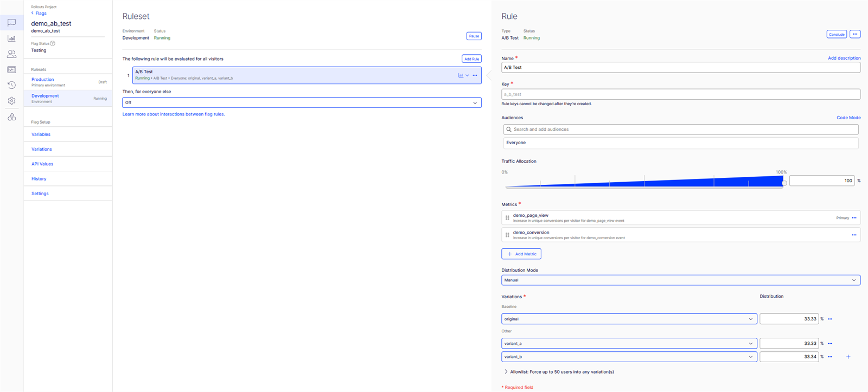Open the three-dot menu next to Conclude
This screenshot has width=868, height=392.
(x=855, y=34)
